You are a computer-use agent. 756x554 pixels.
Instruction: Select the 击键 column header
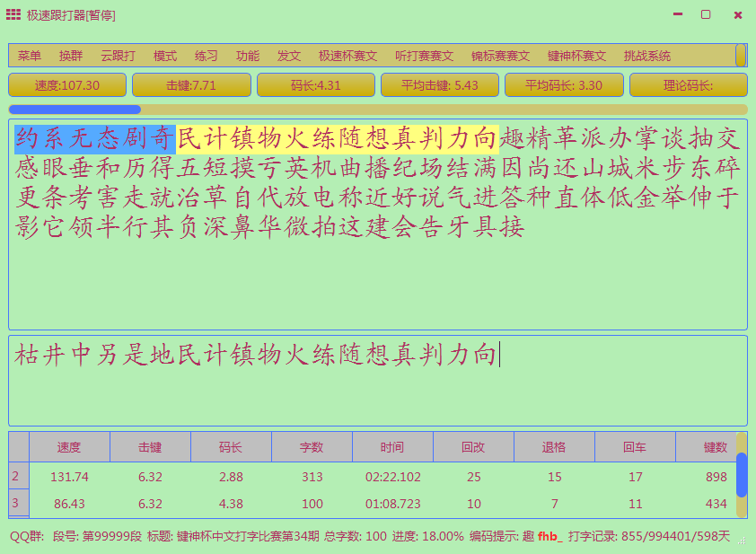pyautogui.click(x=151, y=447)
